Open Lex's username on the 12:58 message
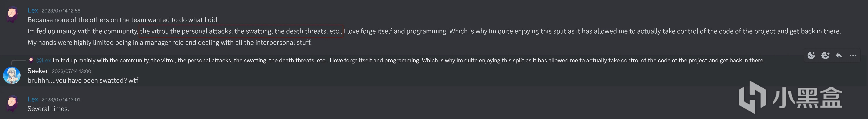This screenshot has width=868, height=119. tap(33, 10)
